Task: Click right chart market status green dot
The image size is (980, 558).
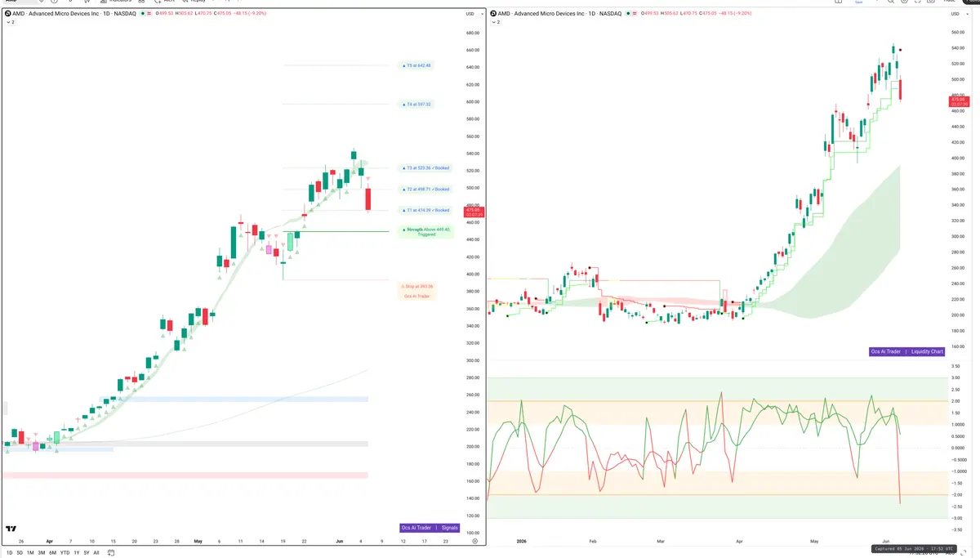Action: tap(629, 14)
